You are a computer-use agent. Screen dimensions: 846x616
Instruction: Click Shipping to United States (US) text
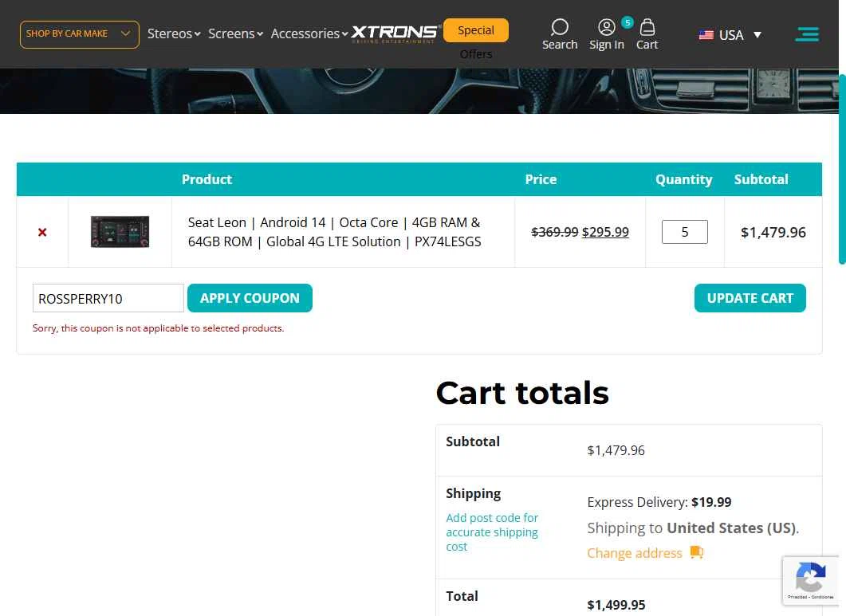(x=693, y=528)
